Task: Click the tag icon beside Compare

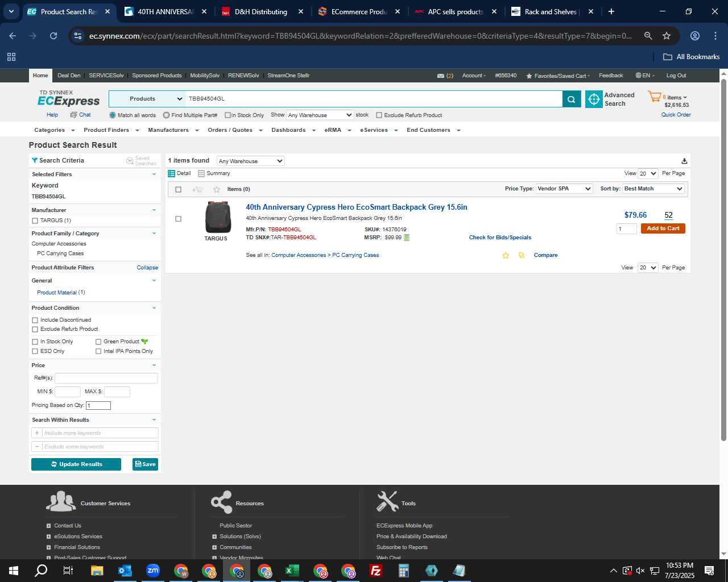Action: pyautogui.click(x=522, y=255)
